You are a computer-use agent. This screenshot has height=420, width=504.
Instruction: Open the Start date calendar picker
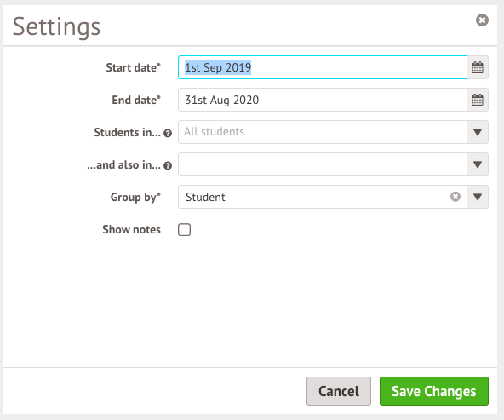478,67
